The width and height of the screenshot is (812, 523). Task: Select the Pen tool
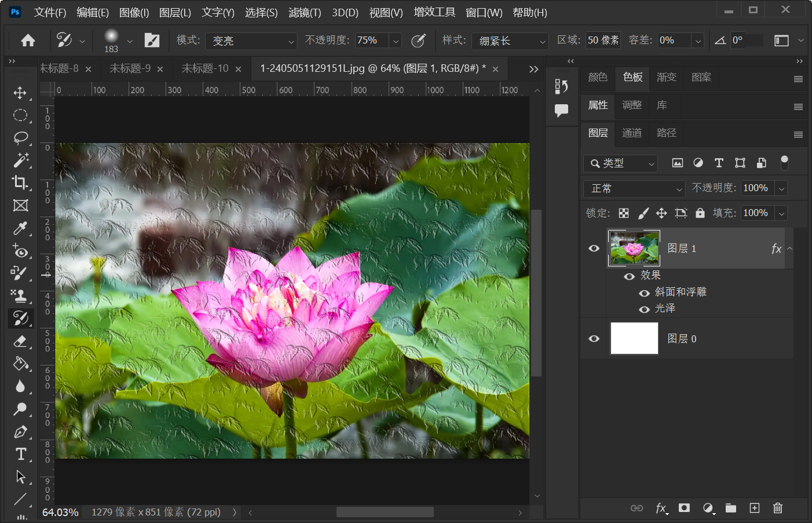tap(20, 431)
